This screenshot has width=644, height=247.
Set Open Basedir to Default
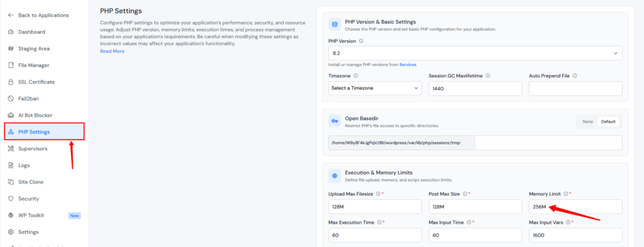coord(608,121)
